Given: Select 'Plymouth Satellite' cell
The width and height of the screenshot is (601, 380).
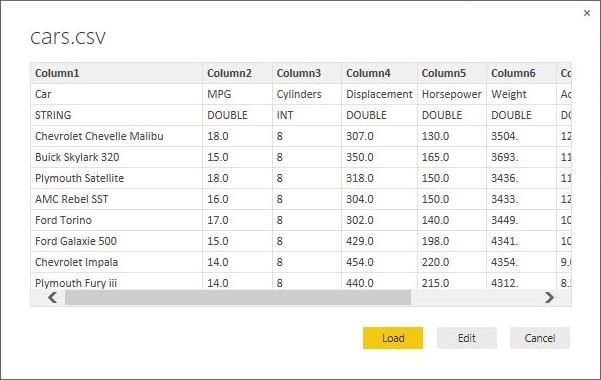Looking at the screenshot, I should pos(117,178).
